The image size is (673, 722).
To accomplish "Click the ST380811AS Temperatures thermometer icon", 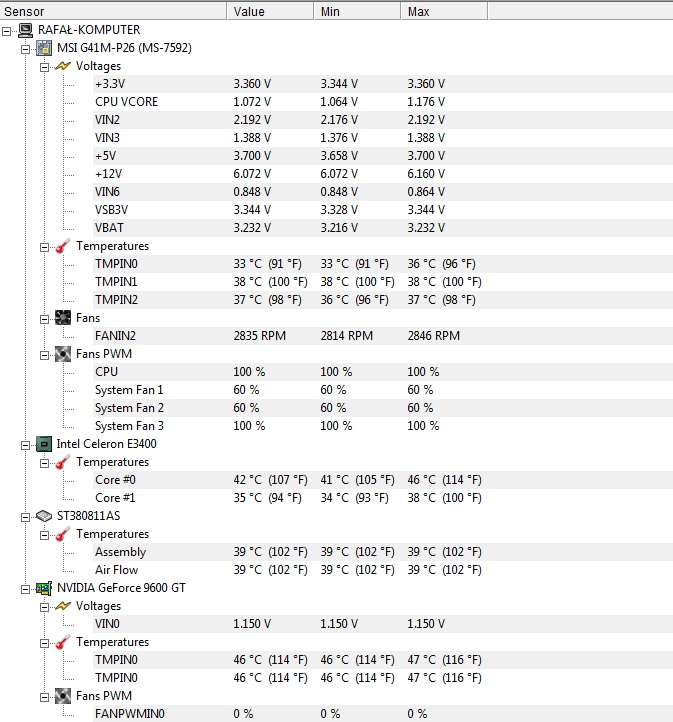I will pyautogui.click(x=63, y=534).
